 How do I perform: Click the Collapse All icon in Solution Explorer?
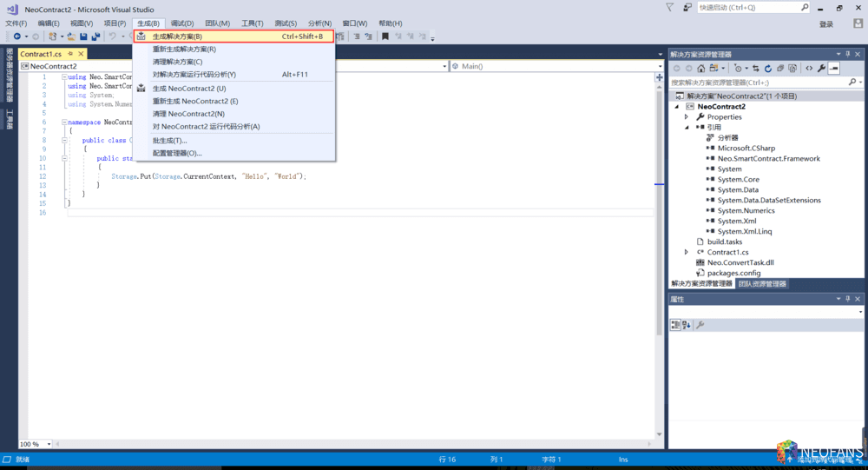coord(780,68)
